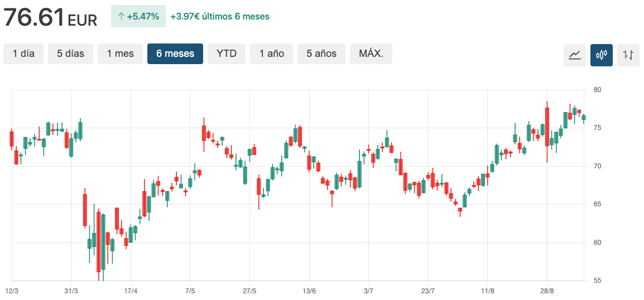Click the 13/6 date axis label
Viewport: 644px width, 300px height.
tap(309, 291)
